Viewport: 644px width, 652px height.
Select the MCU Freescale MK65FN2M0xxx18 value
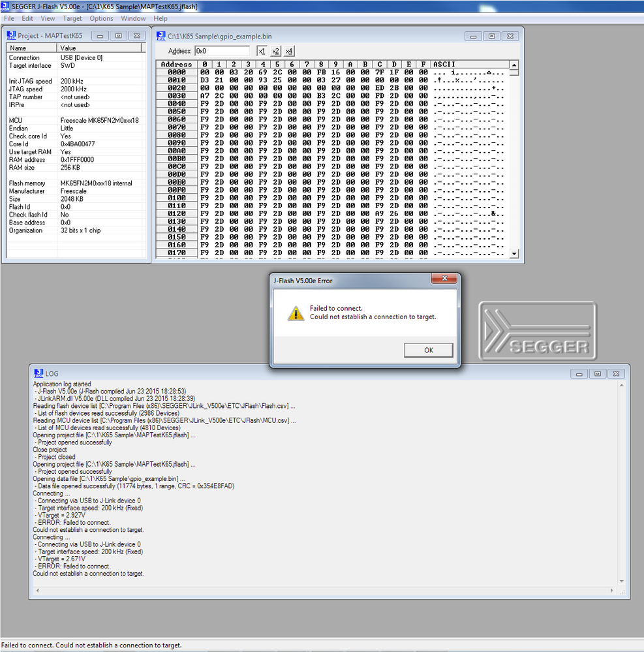(99, 121)
